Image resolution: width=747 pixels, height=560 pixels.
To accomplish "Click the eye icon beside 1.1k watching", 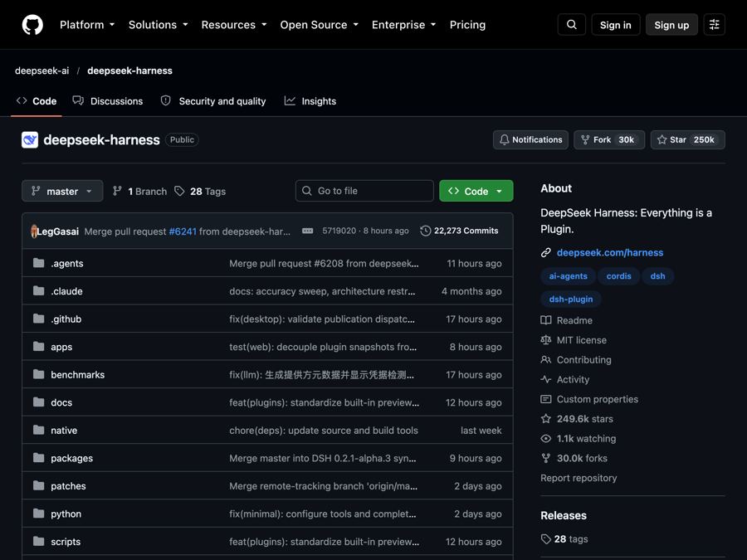I will coord(546,439).
